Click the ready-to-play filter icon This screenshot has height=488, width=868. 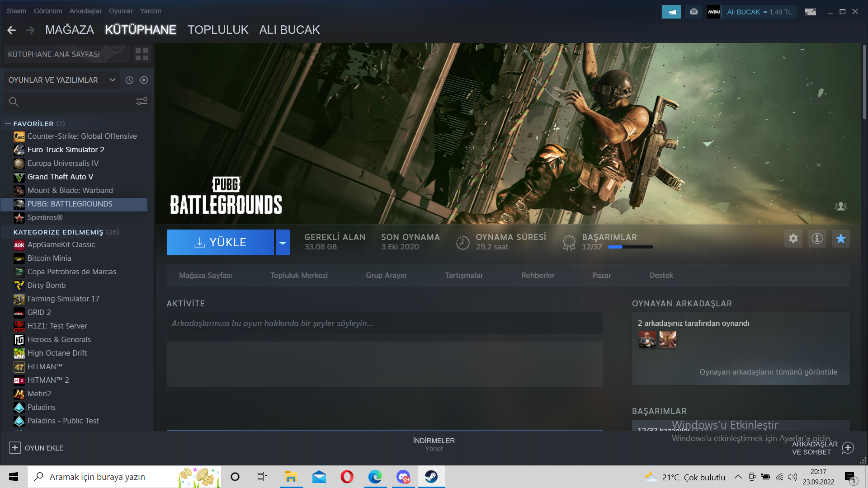(x=144, y=80)
